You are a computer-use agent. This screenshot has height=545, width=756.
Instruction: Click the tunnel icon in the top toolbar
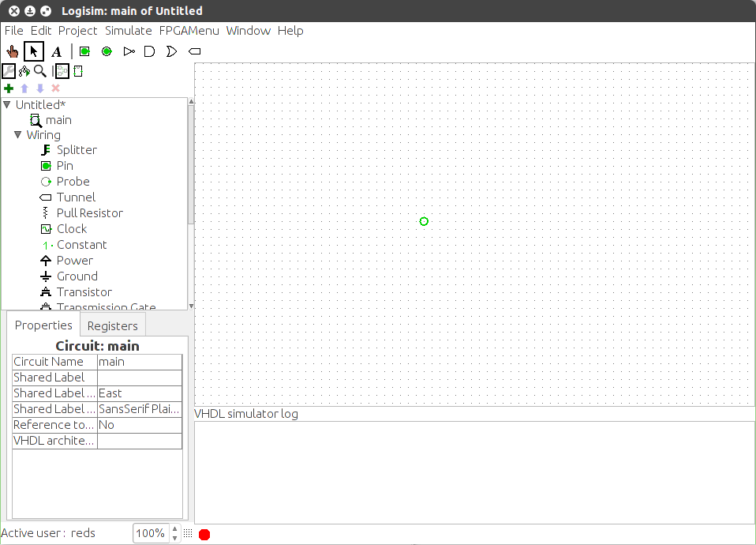point(194,51)
